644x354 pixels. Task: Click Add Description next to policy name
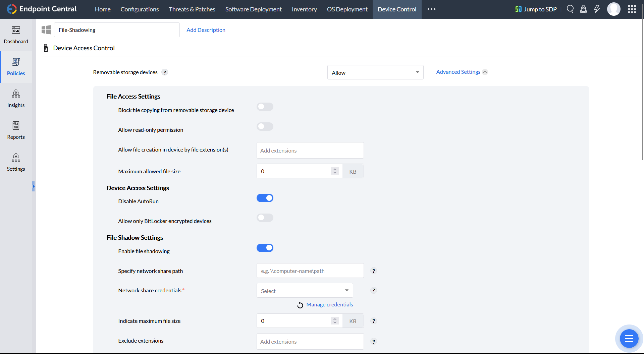(x=206, y=30)
